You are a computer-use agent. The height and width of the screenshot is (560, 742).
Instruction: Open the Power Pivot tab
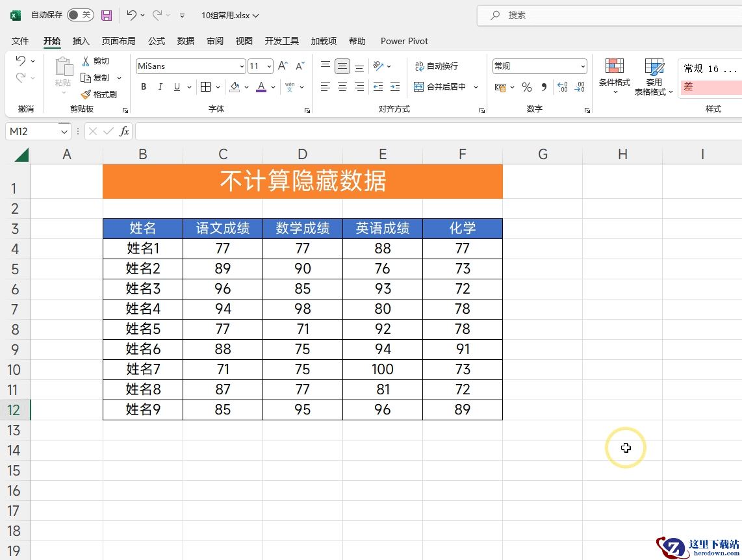point(404,41)
